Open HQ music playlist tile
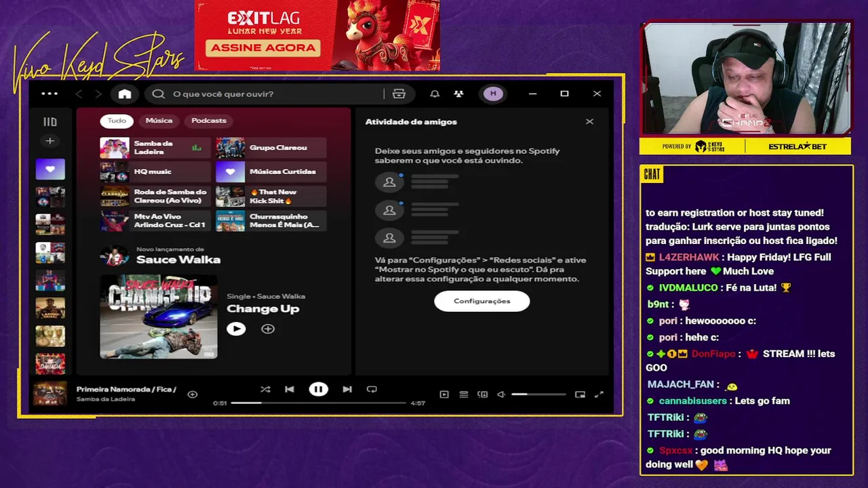This screenshot has height=488, width=868. (x=155, y=172)
